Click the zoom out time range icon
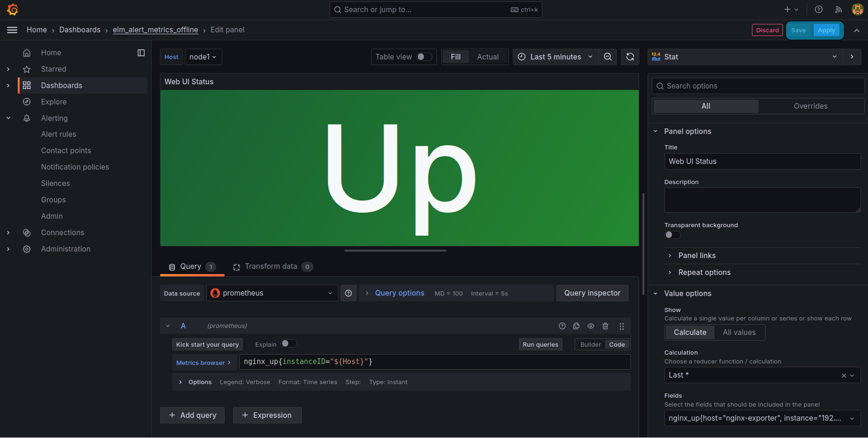 coord(607,57)
